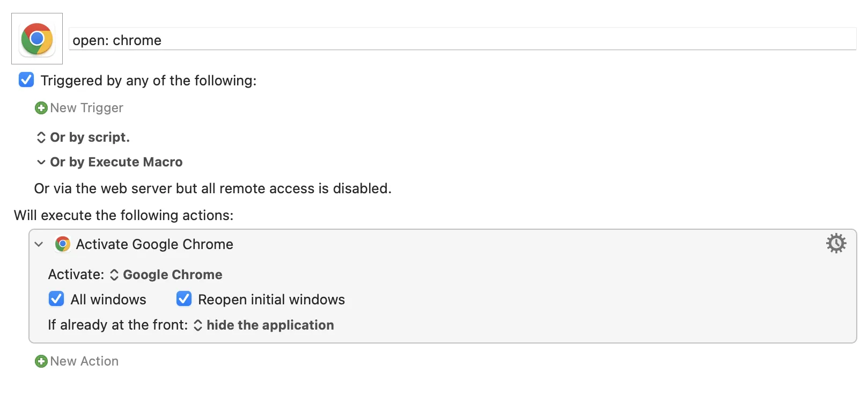The image size is (868, 394).
Task: Disable the "Reopen initial windows" checkbox
Action: tap(184, 299)
